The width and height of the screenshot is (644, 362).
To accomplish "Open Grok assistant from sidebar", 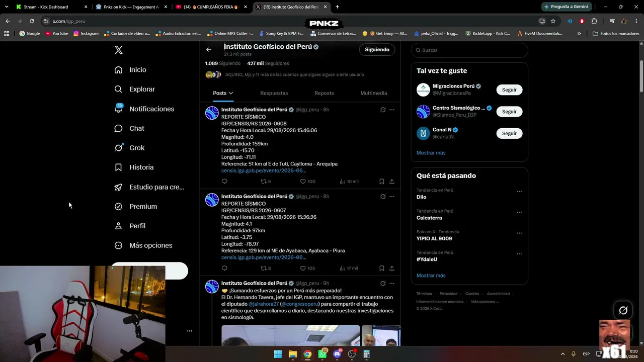I will (x=129, y=148).
